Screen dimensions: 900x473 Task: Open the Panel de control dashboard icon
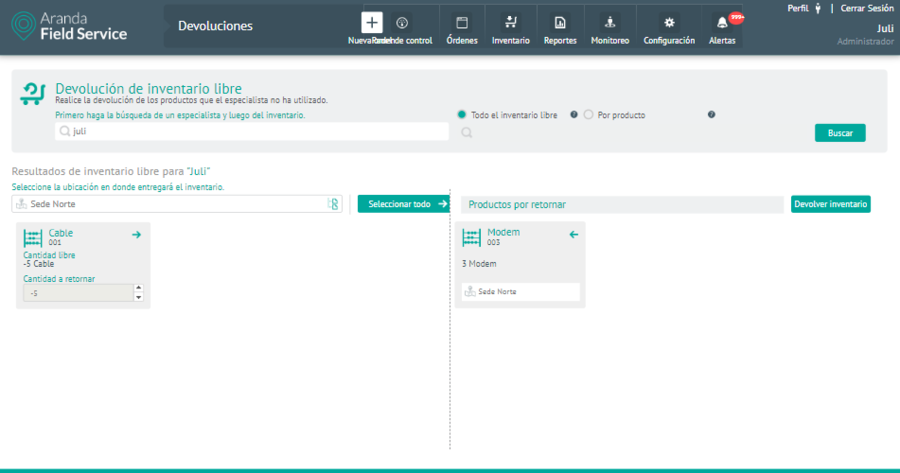(402, 23)
